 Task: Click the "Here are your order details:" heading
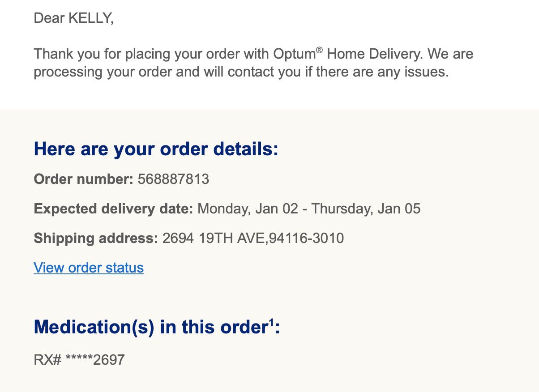click(x=156, y=149)
